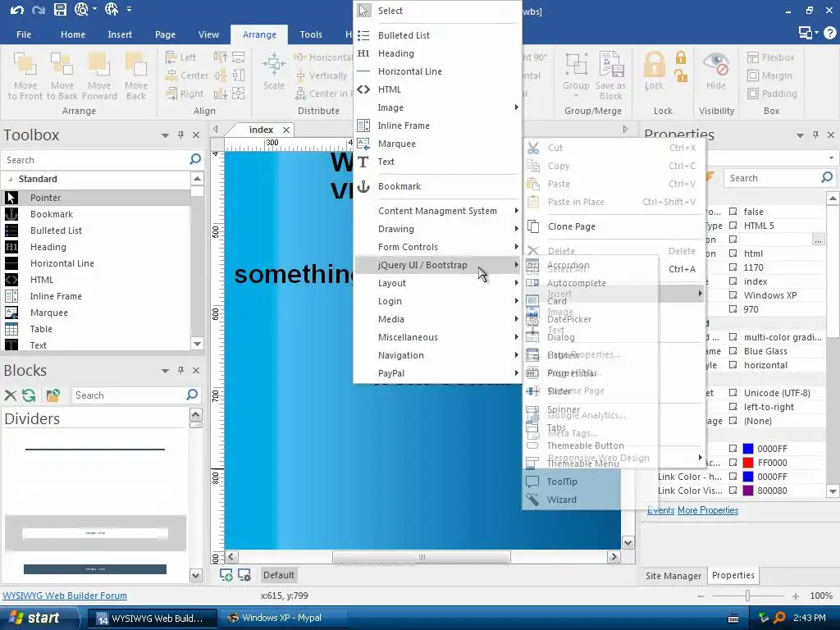The width and height of the screenshot is (840, 630).
Task: Choose Bookmark from context menu
Action: point(437,186)
